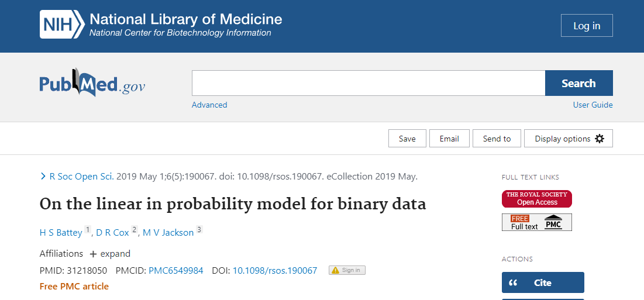Click the gear icon in Display options
Screen dimensions: 644x300
click(x=599, y=139)
